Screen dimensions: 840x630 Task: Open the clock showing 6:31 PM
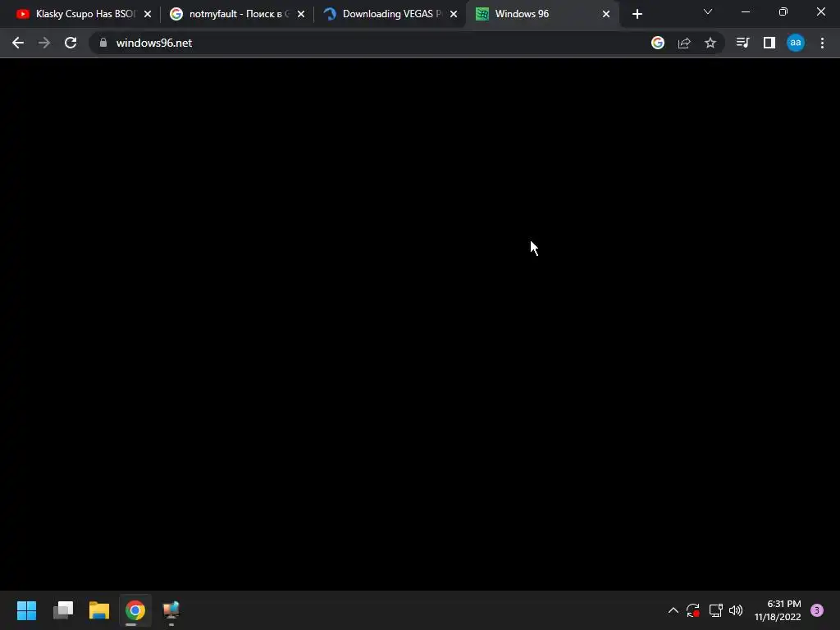coord(778,610)
